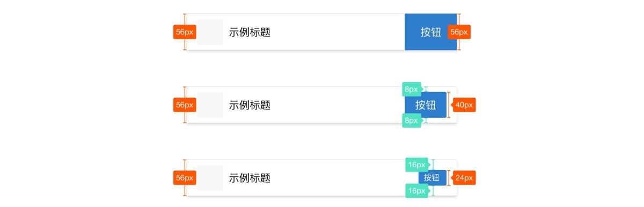Select the gray thumbnail in the top row
Image resolution: width=644 pixels, height=207 pixels.
210,32
